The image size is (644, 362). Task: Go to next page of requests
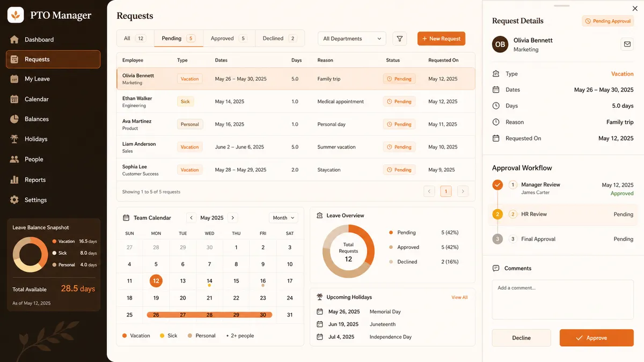click(x=463, y=191)
